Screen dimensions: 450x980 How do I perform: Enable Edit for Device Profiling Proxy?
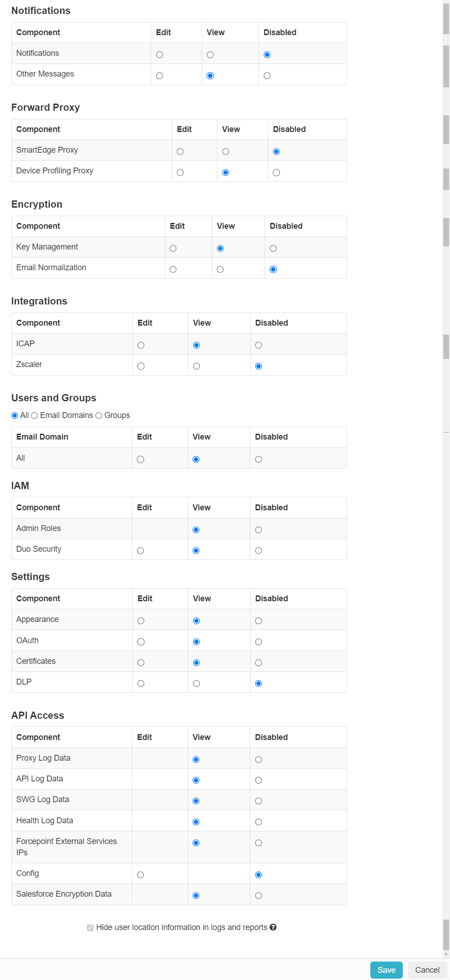[180, 172]
